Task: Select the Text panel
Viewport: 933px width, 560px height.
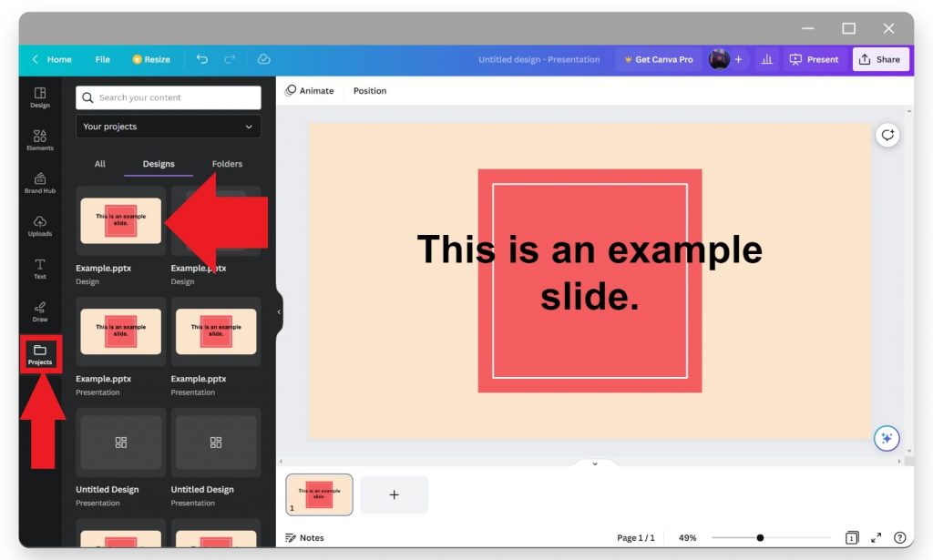Action: pyautogui.click(x=39, y=270)
